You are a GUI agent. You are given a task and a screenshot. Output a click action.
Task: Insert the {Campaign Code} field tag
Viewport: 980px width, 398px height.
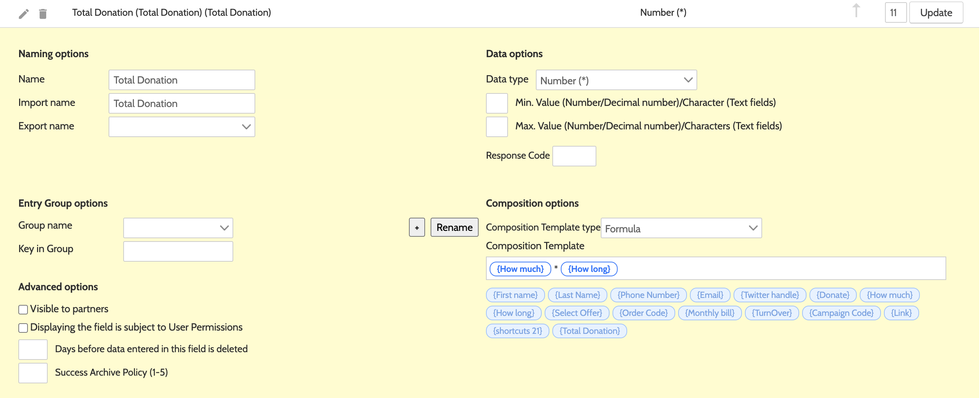pyautogui.click(x=841, y=313)
